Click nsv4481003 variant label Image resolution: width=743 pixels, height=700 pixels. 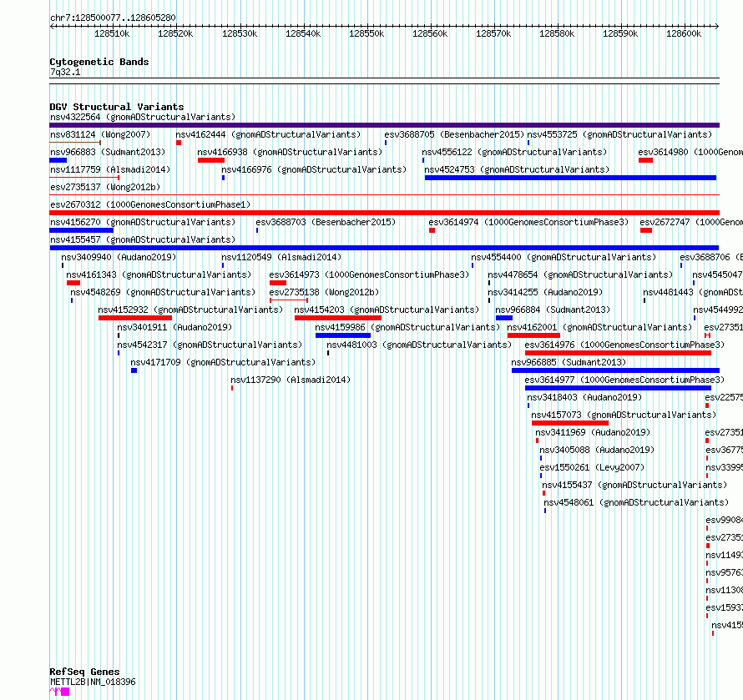pos(419,345)
